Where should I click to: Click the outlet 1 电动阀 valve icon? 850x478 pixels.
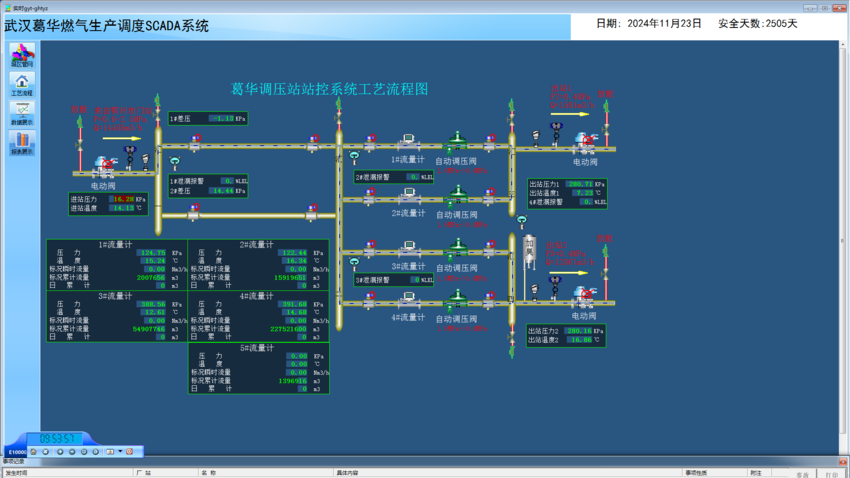[585, 144]
